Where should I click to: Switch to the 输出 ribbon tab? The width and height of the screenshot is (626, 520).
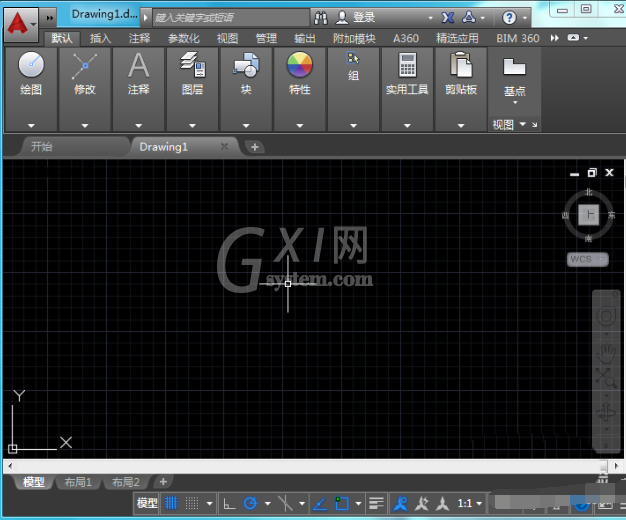(x=305, y=38)
